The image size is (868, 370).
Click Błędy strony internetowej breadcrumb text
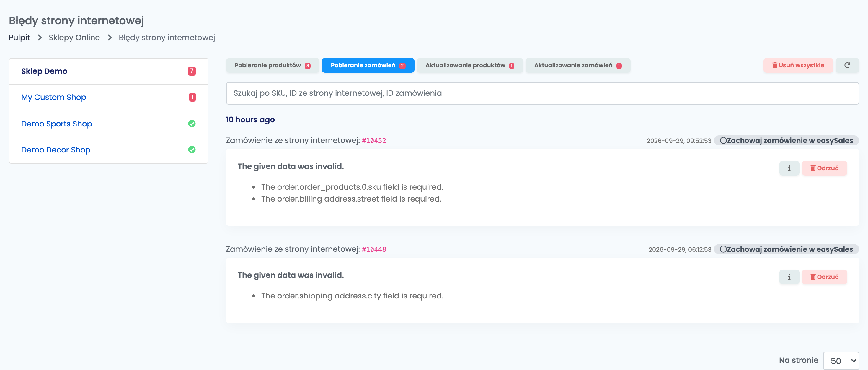pos(167,38)
